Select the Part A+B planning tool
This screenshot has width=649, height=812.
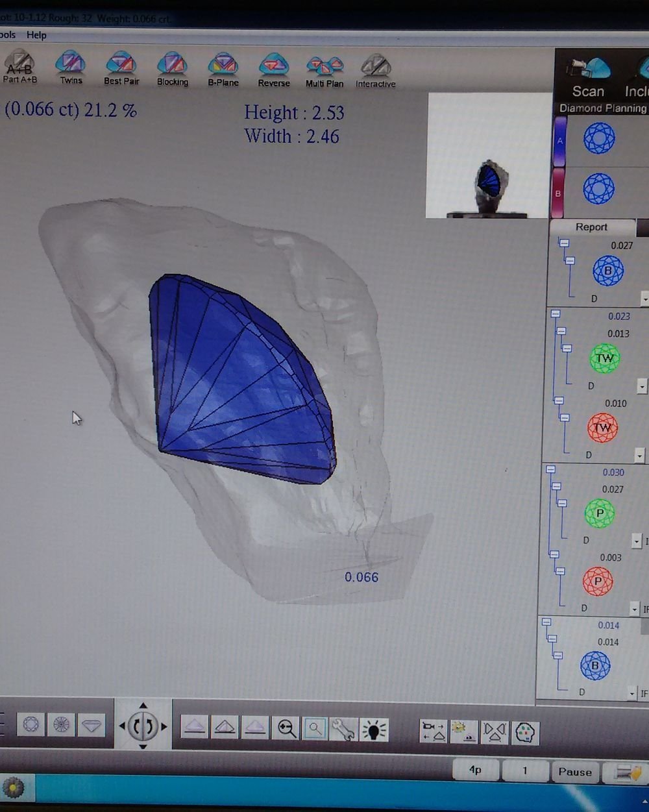click(19, 68)
